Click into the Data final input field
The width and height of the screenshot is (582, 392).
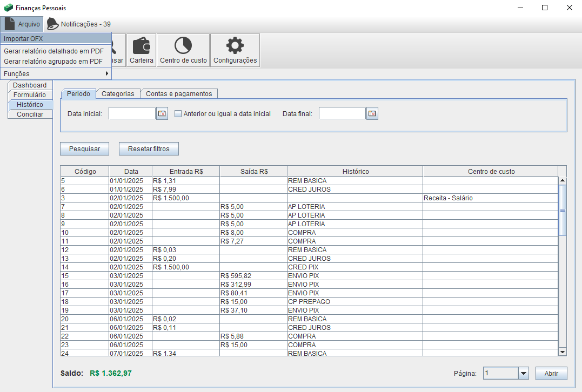[x=342, y=113]
